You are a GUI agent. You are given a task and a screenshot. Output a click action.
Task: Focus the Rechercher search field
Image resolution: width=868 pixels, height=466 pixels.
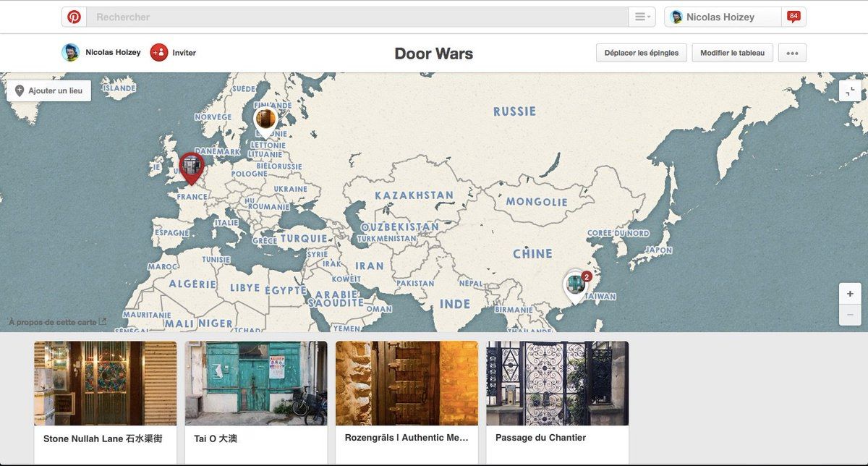coord(358,17)
